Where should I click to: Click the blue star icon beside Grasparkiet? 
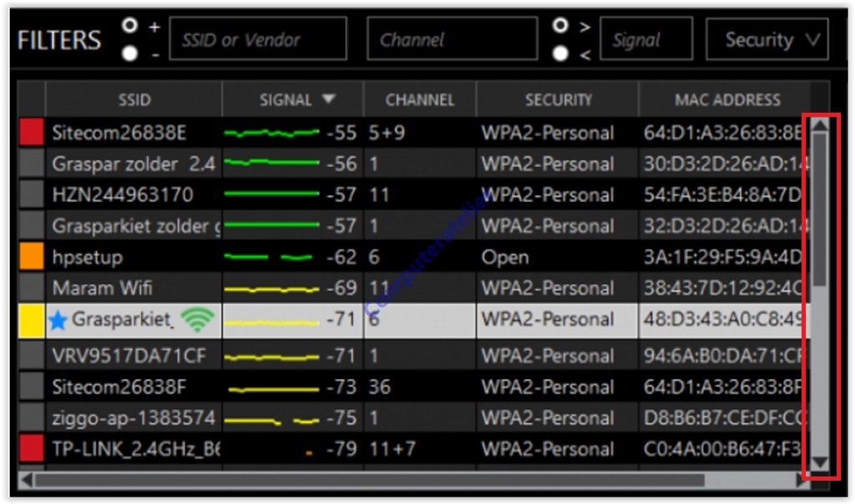coord(58,320)
